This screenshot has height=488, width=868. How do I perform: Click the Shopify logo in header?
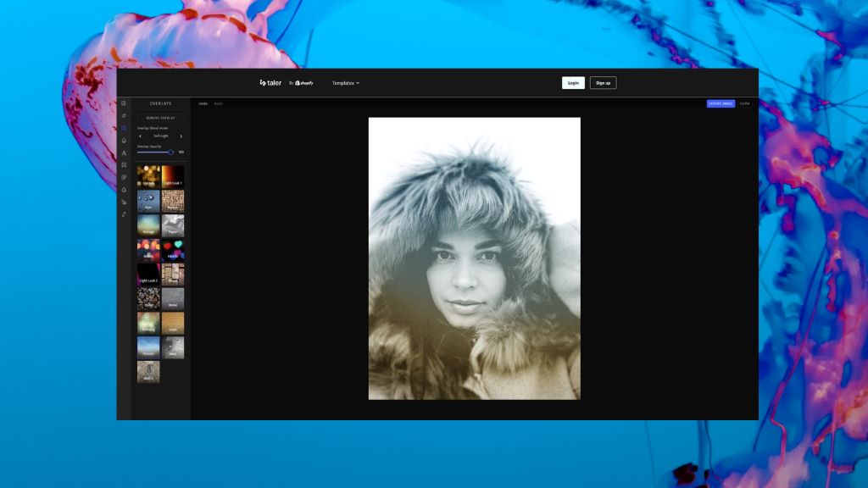click(304, 83)
